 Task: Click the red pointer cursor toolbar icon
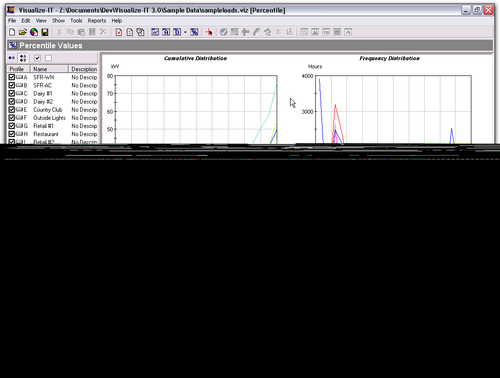click(x=209, y=32)
